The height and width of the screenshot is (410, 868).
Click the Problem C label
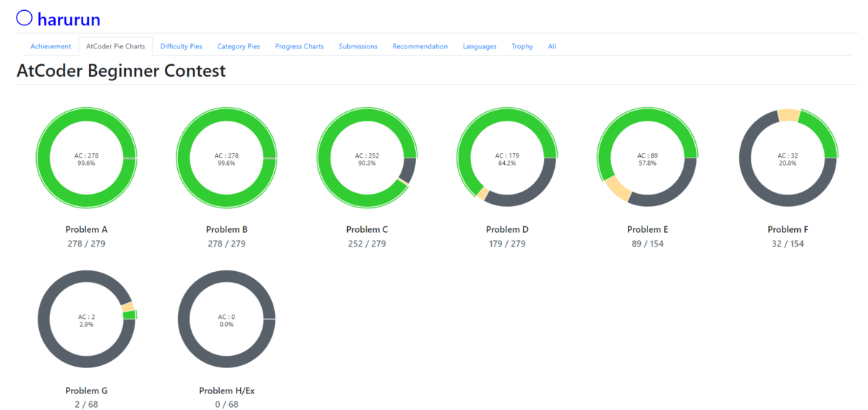coord(367,229)
